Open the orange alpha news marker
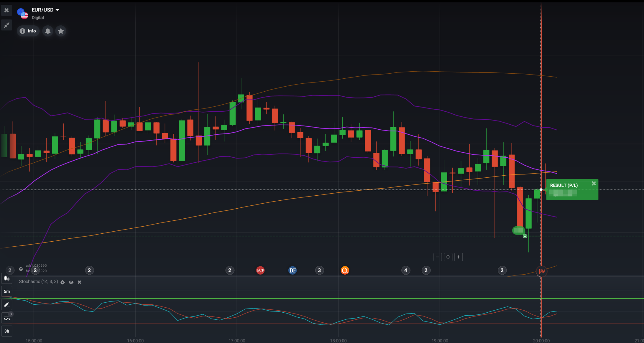The height and width of the screenshot is (343, 644). (x=345, y=270)
